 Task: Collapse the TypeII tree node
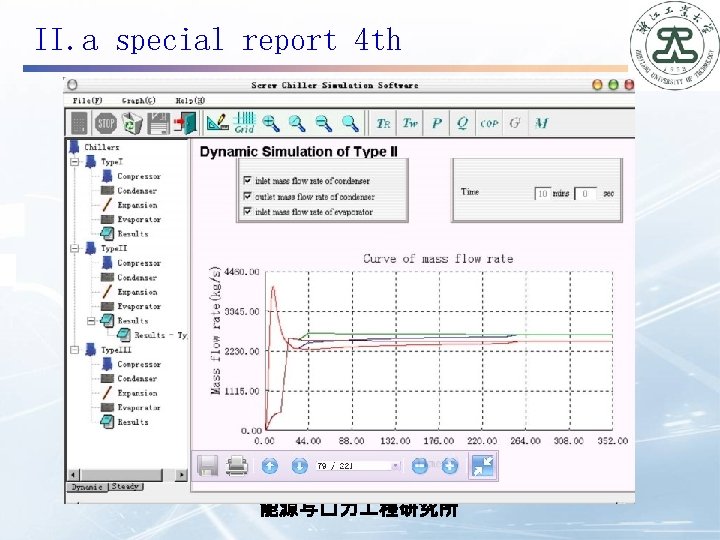[x=74, y=248]
